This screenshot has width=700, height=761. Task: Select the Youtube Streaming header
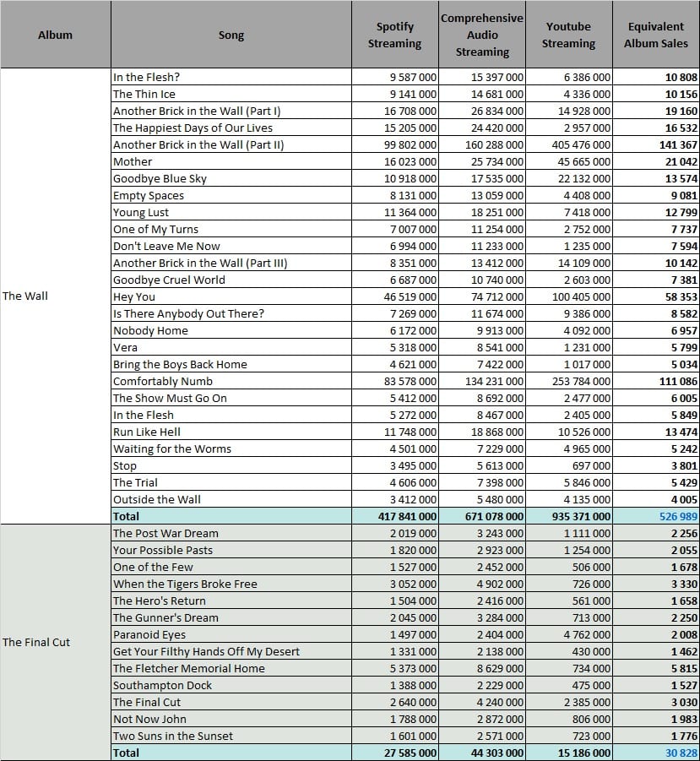[568, 35]
